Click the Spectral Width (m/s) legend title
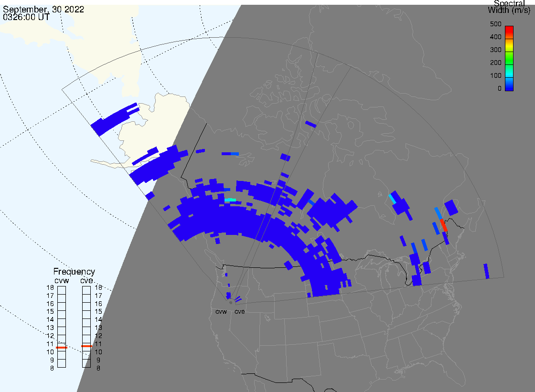Image resolution: width=535 pixels, height=392 pixels. coord(509,7)
